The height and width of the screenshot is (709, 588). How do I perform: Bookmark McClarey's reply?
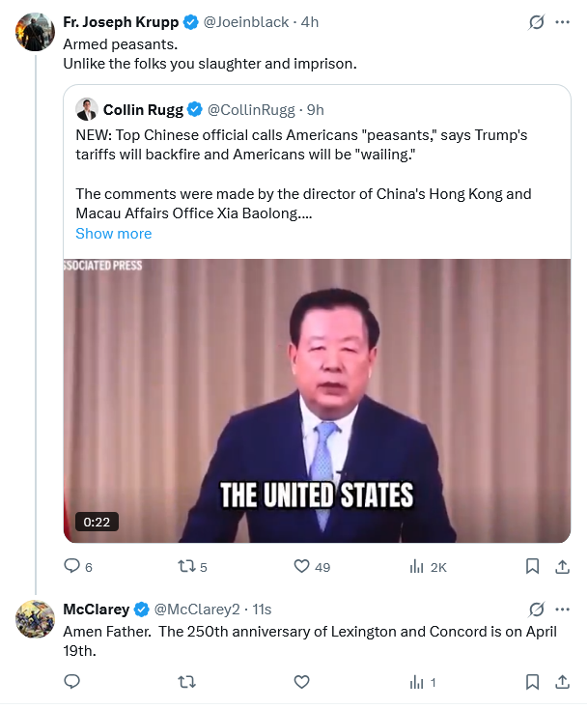[x=532, y=682]
